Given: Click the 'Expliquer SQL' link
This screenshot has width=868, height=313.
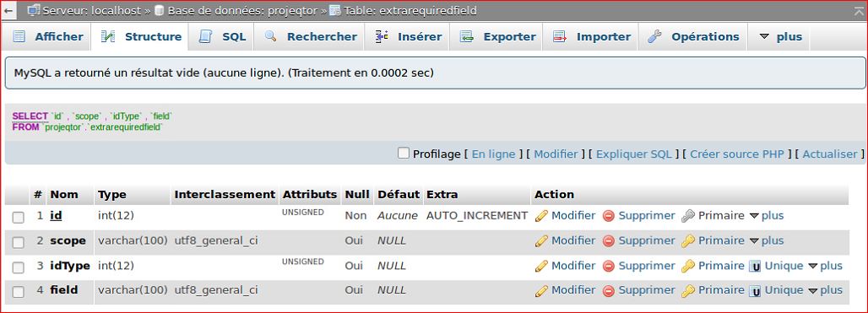Looking at the screenshot, I should pyautogui.click(x=634, y=154).
